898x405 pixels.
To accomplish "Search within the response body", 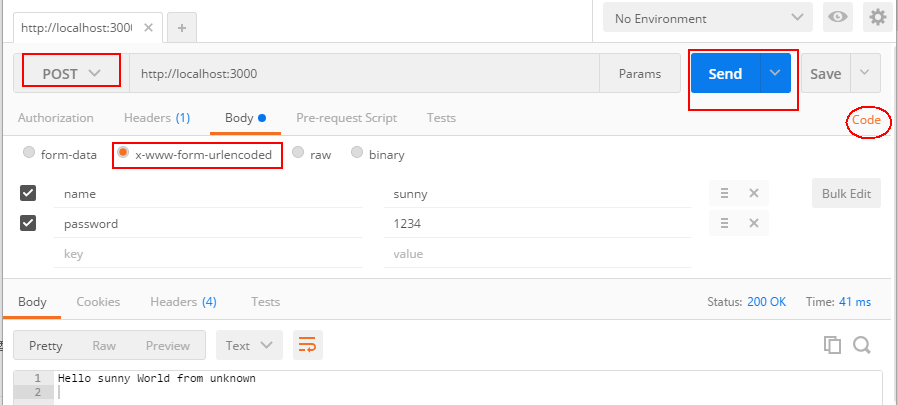I will 861,345.
